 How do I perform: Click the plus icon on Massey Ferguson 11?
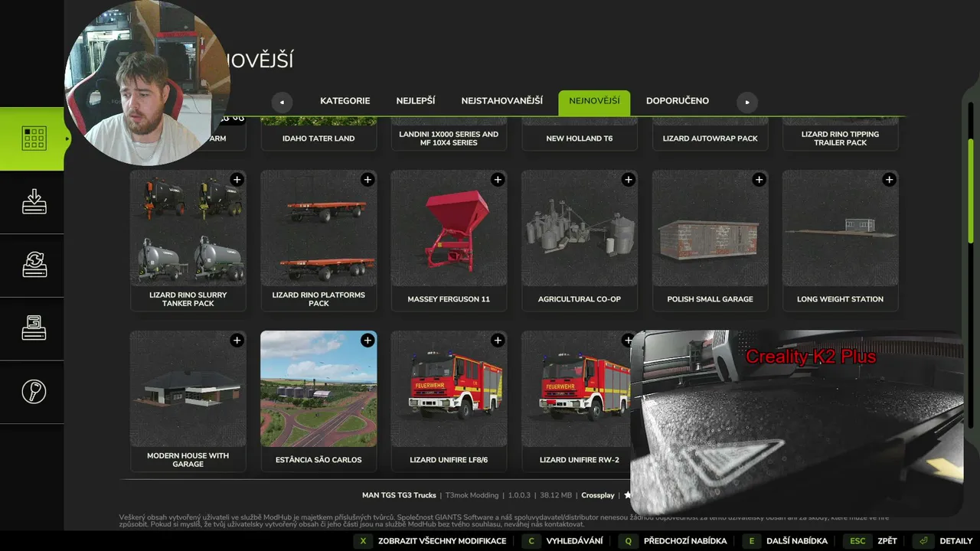pos(498,180)
